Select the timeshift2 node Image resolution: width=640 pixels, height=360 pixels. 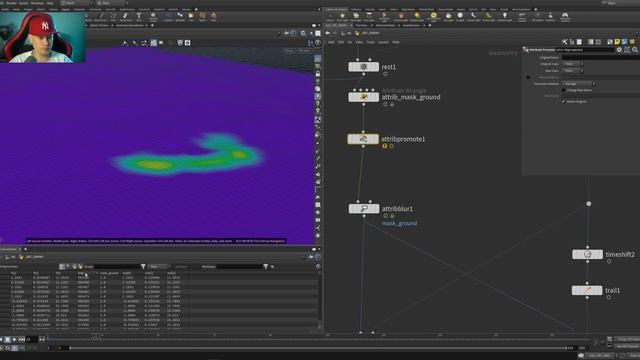[x=587, y=254]
